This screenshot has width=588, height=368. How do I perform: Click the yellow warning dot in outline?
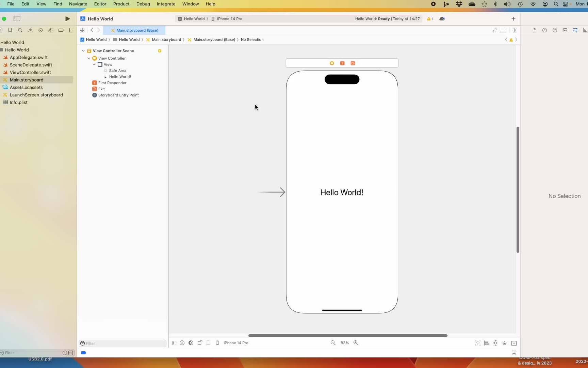[x=159, y=51]
